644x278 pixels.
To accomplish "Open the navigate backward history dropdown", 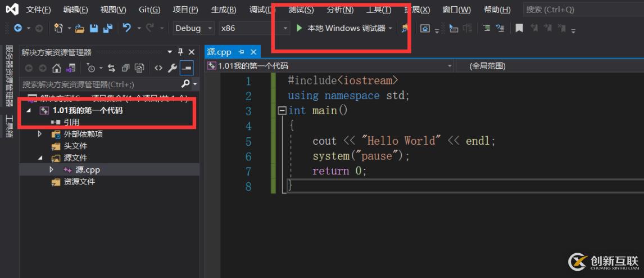I will [x=28, y=28].
